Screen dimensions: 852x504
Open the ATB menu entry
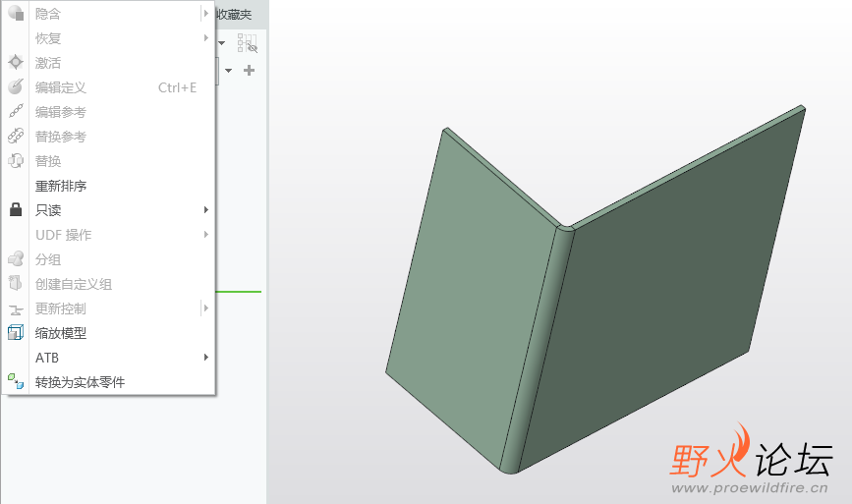[109, 358]
